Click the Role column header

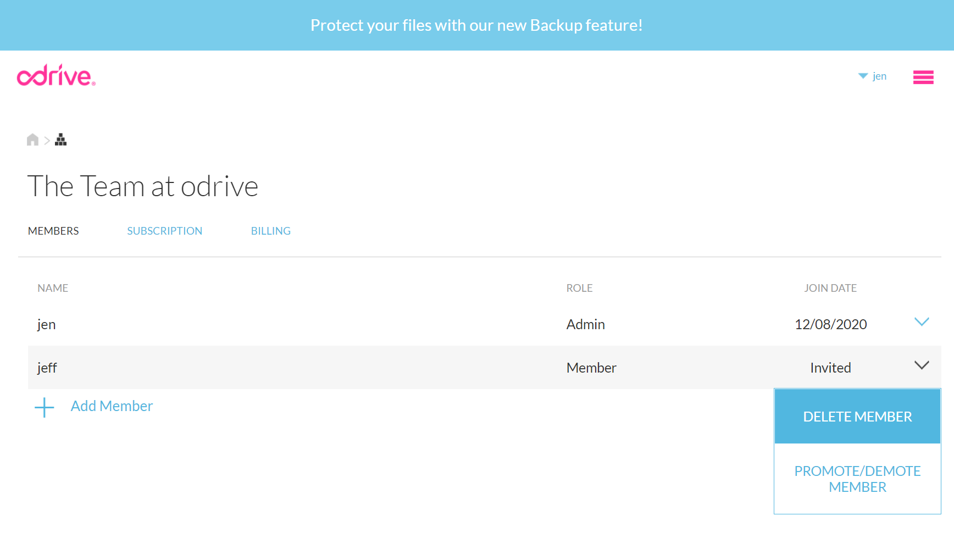point(579,288)
